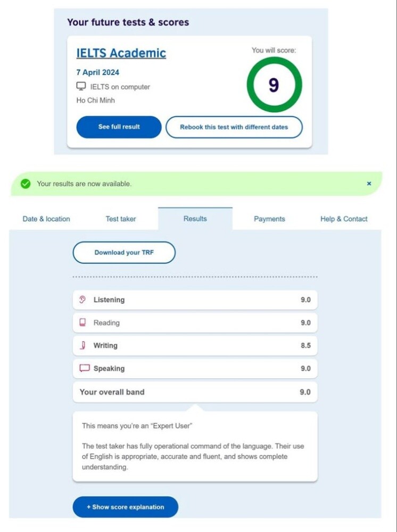Click the computer monitor icon
The image size is (397, 532).
[x=81, y=86]
